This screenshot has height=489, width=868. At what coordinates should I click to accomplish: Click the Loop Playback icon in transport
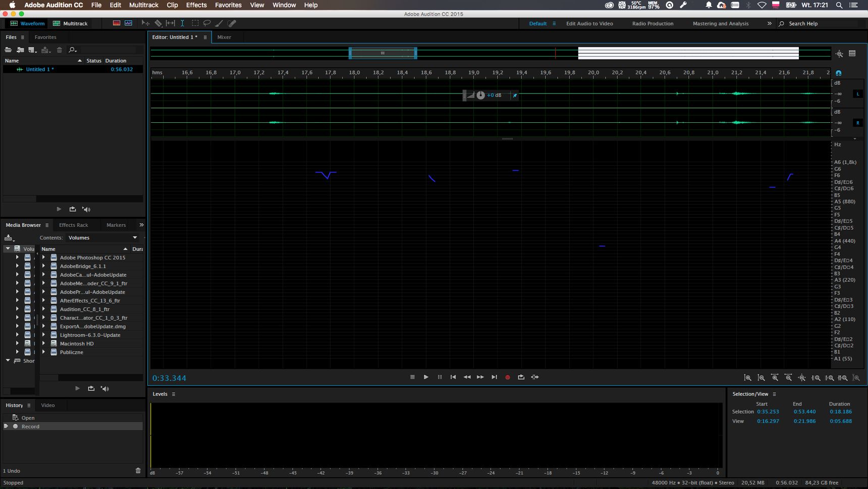(x=521, y=377)
